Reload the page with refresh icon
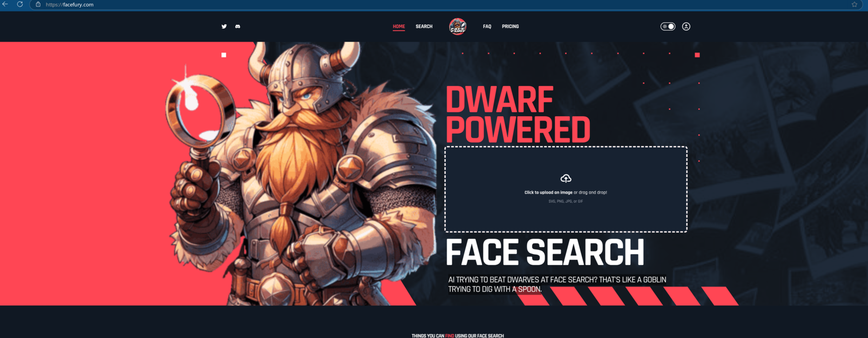Screen dimensions: 868x338 point(20,4)
